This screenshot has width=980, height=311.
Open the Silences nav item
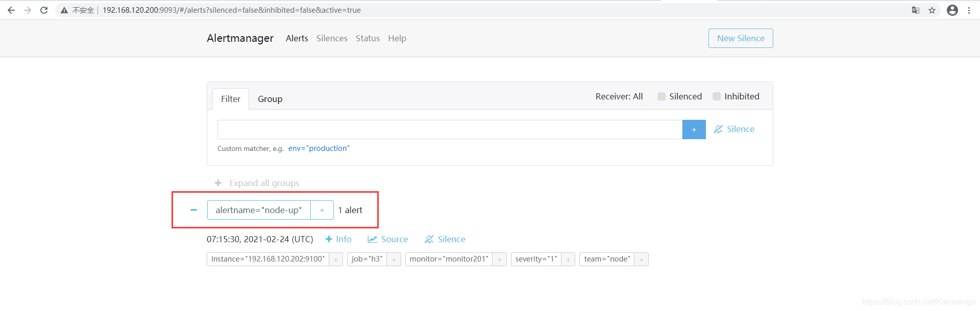click(332, 38)
